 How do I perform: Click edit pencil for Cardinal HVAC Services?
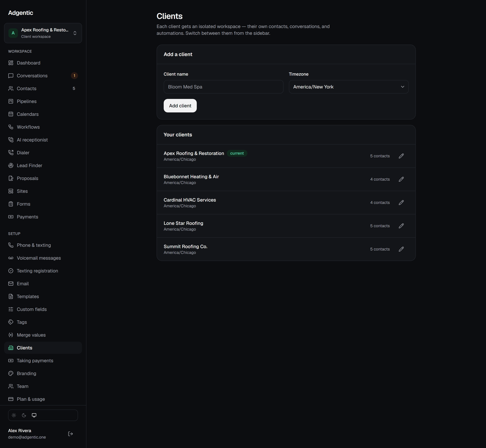coord(401,202)
